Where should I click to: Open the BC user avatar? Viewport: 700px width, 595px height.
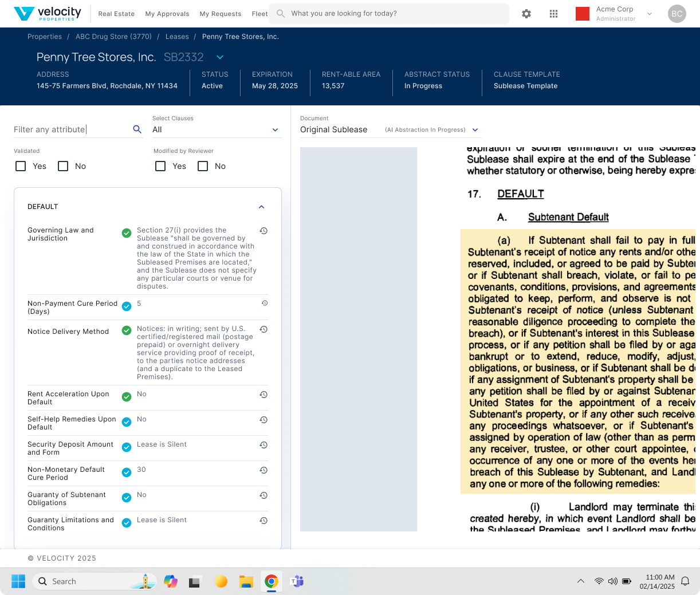677,14
